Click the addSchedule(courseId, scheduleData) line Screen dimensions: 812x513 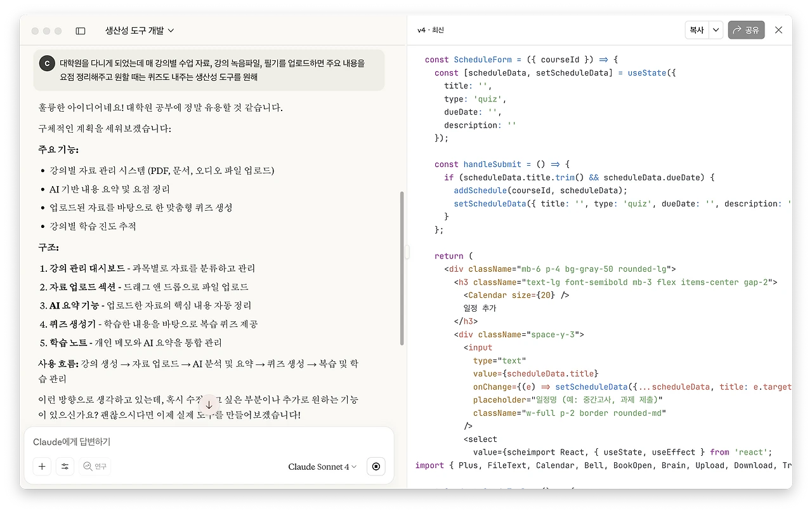click(x=540, y=190)
